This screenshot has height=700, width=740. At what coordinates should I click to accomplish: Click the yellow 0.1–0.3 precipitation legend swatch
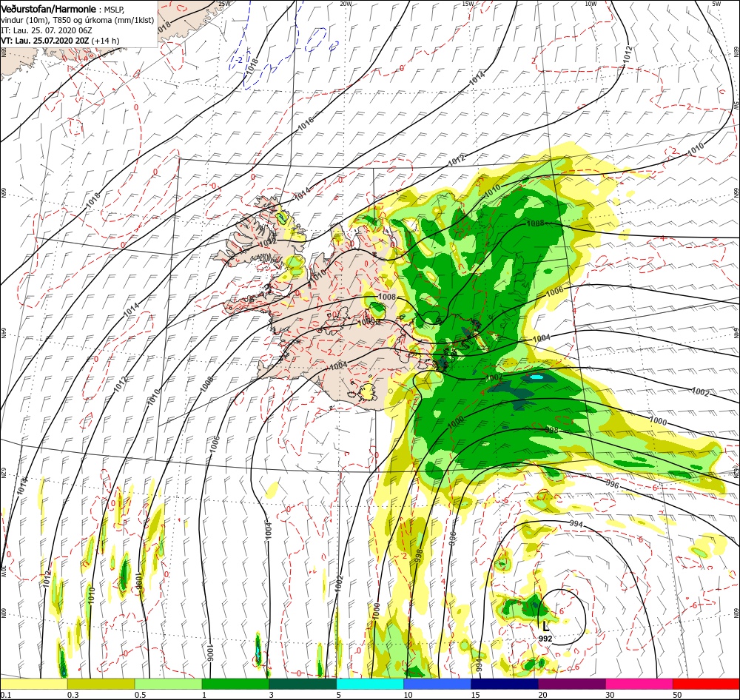coord(33,684)
